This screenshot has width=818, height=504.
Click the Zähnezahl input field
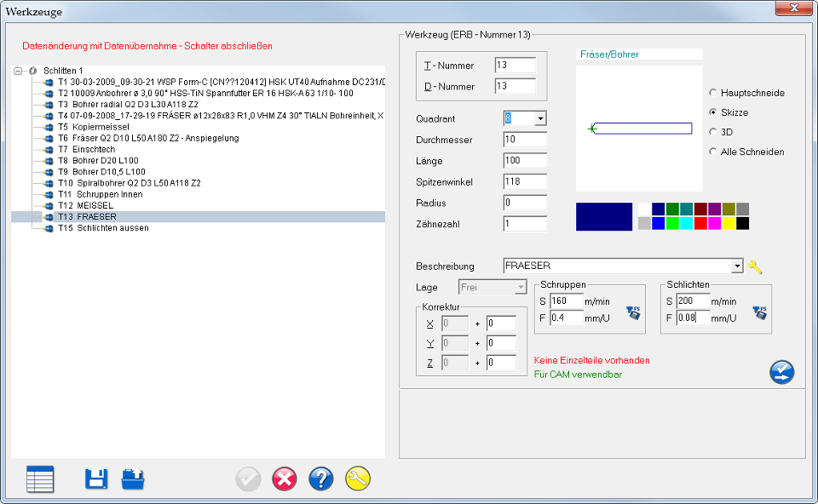click(526, 224)
